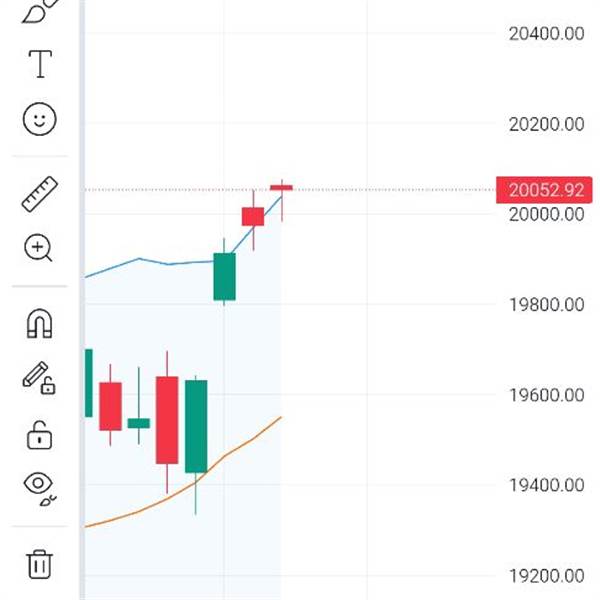The height and width of the screenshot is (600, 600).
Task: Activate the Zoom in tool
Action: tap(38, 248)
